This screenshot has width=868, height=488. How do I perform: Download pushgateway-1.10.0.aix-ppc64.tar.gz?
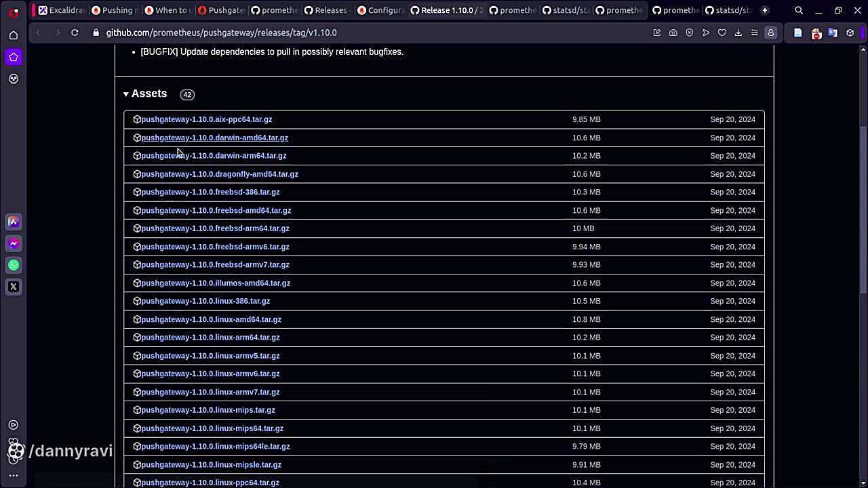tap(206, 119)
